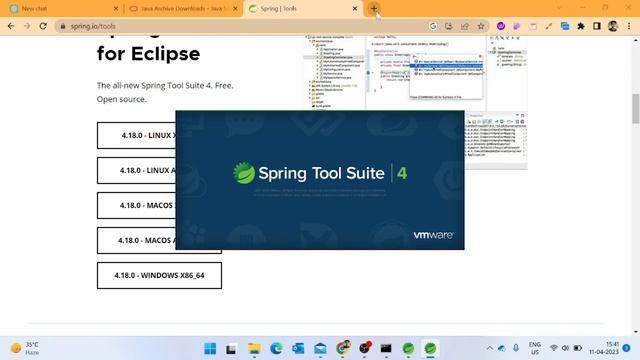Open the Chrome three-dot menu
The image size is (640, 360).
click(629, 26)
